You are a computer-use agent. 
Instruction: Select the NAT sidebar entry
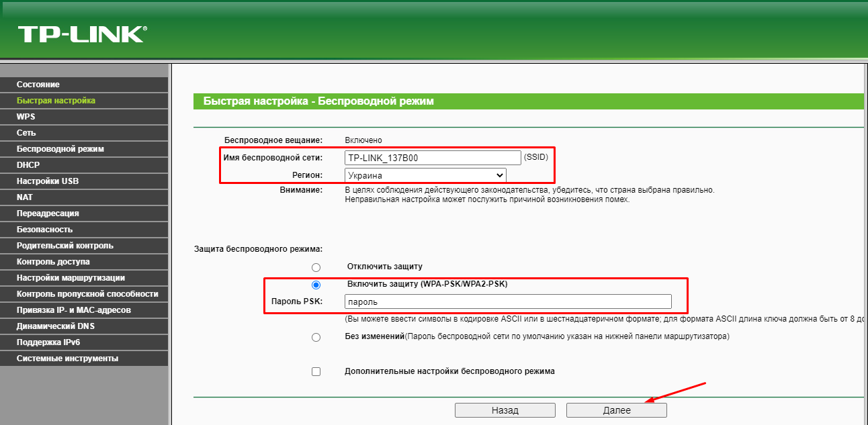[84, 197]
